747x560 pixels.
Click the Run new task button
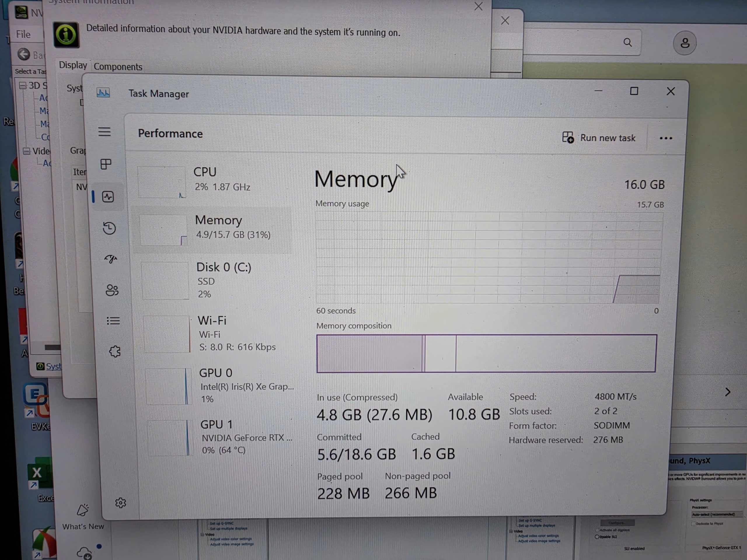pos(598,138)
